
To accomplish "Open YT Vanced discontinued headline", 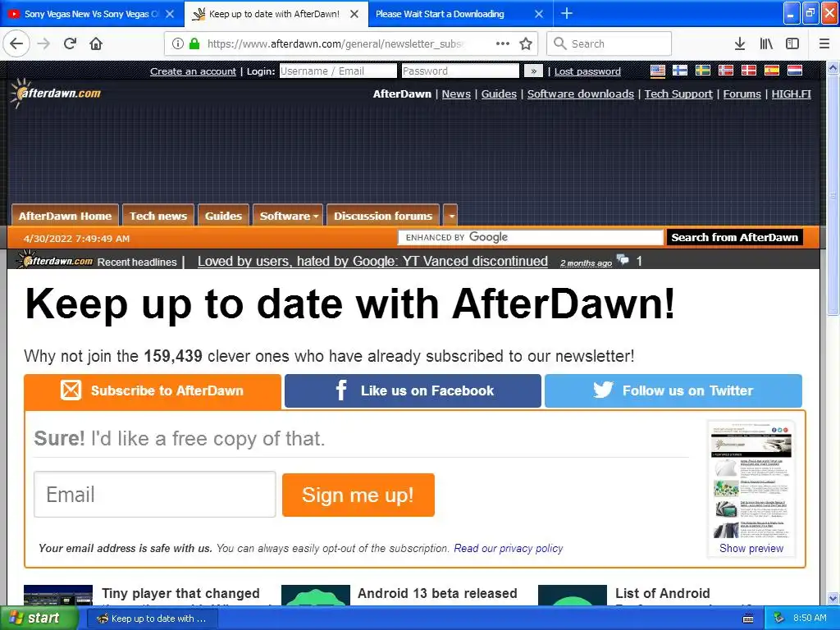I will [372, 261].
